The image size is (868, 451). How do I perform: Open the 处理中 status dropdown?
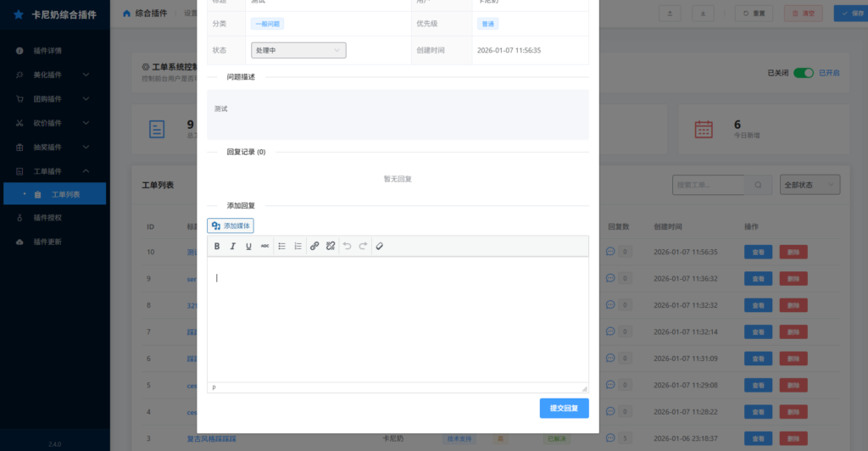(298, 50)
